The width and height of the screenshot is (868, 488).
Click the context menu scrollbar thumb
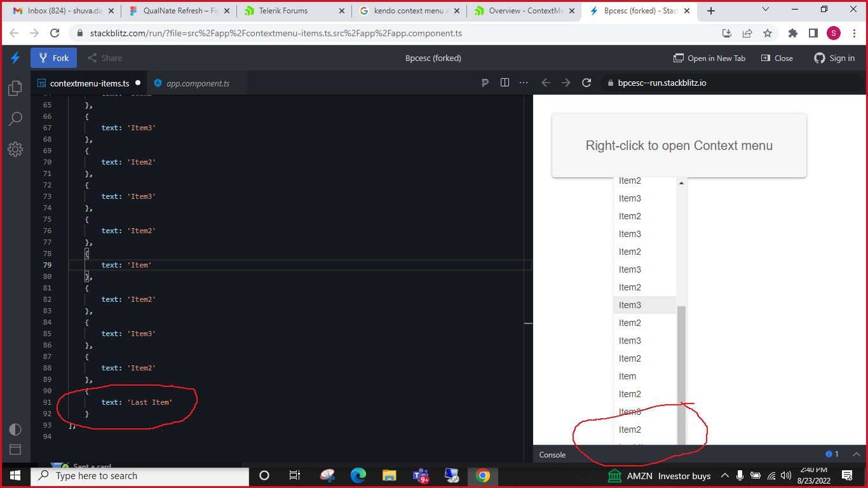[681, 375]
